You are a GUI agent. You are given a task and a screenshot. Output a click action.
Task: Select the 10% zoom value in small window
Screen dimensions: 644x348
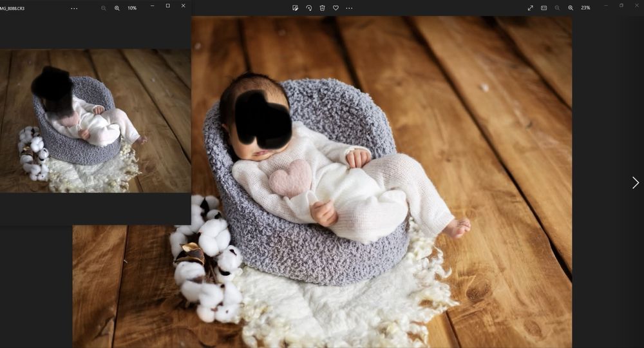[132, 8]
